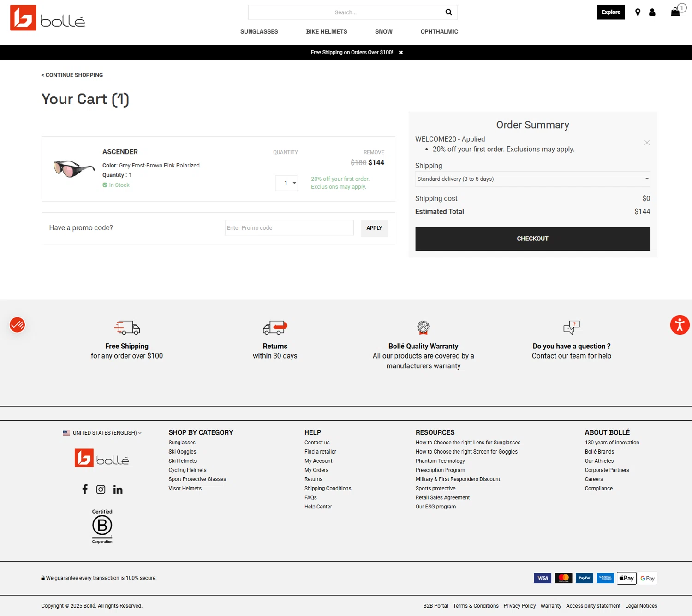This screenshot has height=616, width=692.
Task: Open B2B Portal link
Action: (435, 606)
